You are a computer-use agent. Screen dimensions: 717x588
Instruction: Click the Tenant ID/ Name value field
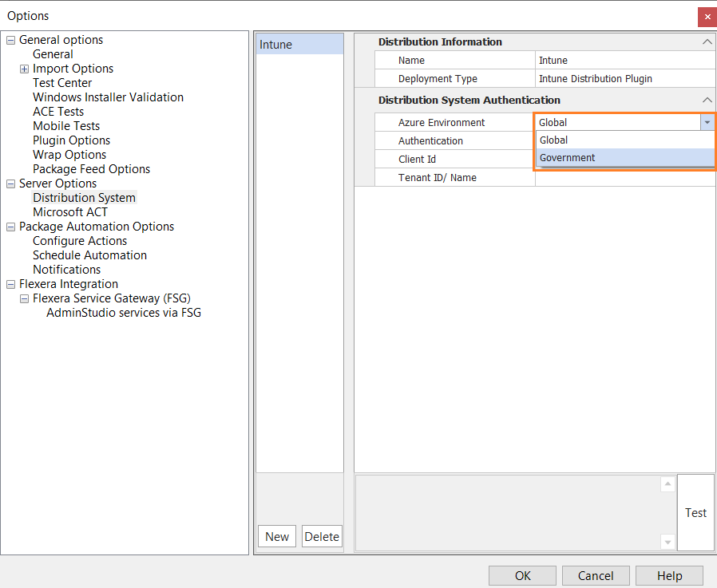click(x=625, y=177)
